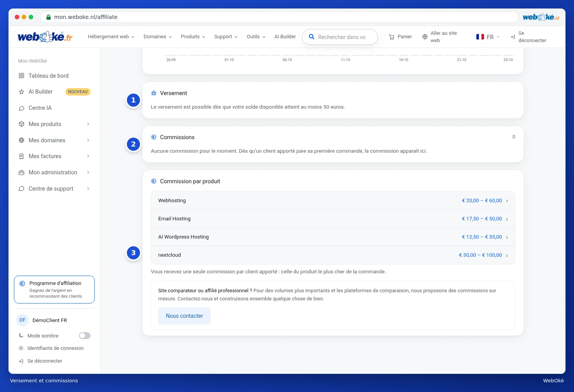Expand Mes domaines chevron in sidebar
Image resolution: width=574 pixels, height=392 pixels.
click(88, 140)
